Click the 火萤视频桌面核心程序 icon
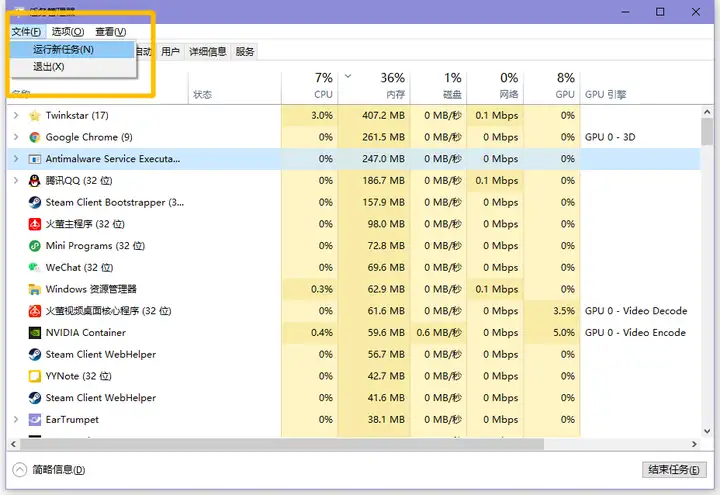The width and height of the screenshot is (720, 495). (x=34, y=311)
